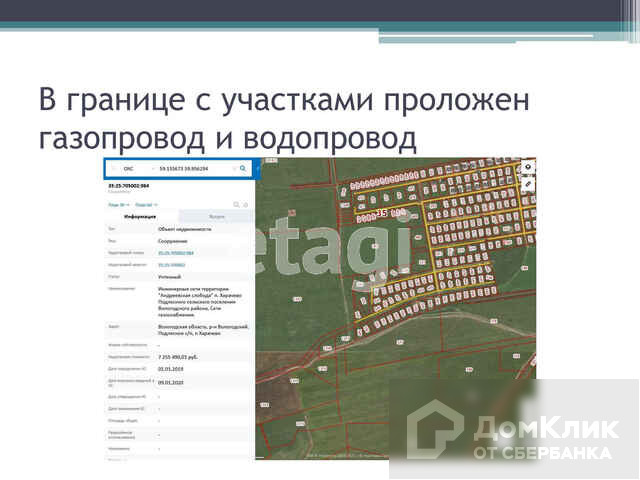Toggle the map layers eye icon
This screenshot has height=480, width=640.
pyautogui.click(x=528, y=167)
